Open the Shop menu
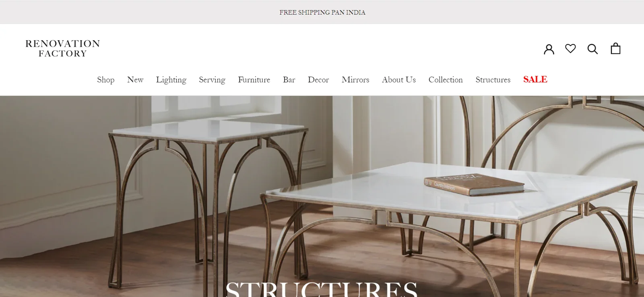 click(x=105, y=80)
